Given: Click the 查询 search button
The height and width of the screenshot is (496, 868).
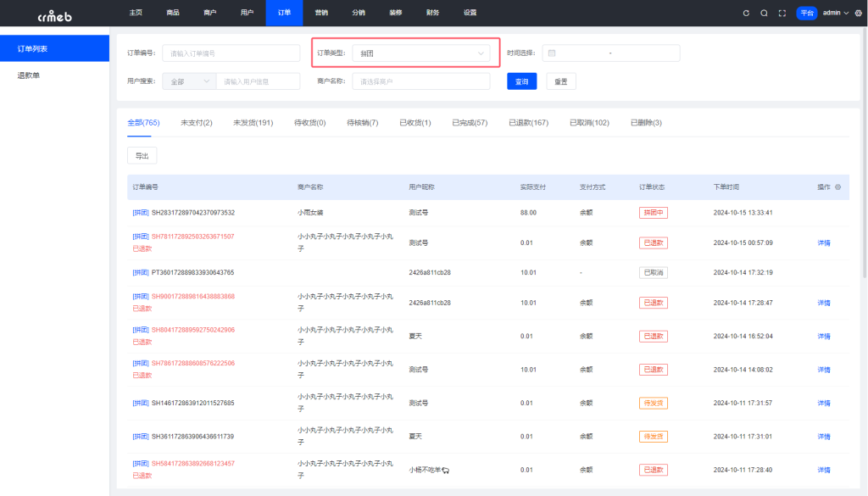Looking at the screenshot, I should pyautogui.click(x=521, y=81).
